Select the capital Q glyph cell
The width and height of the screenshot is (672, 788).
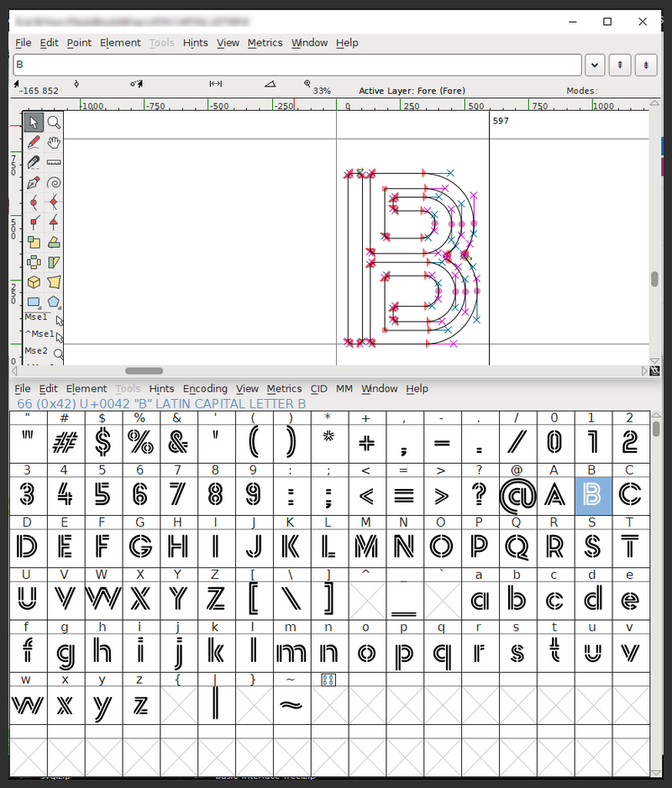pos(517,548)
